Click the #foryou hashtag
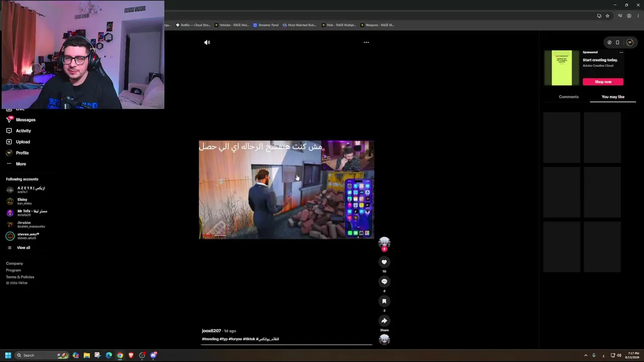The image size is (644, 362). [x=235, y=339]
